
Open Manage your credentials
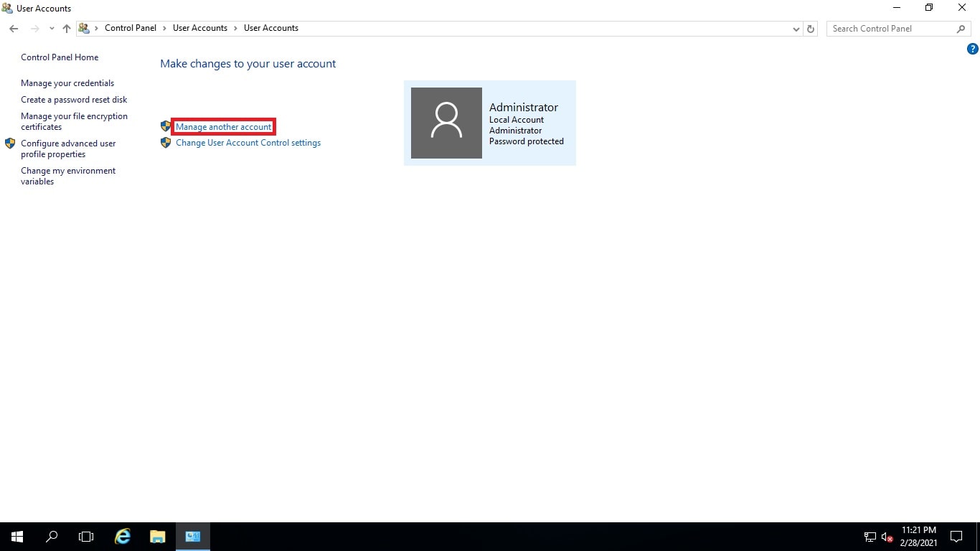pyautogui.click(x=67, y=83)
